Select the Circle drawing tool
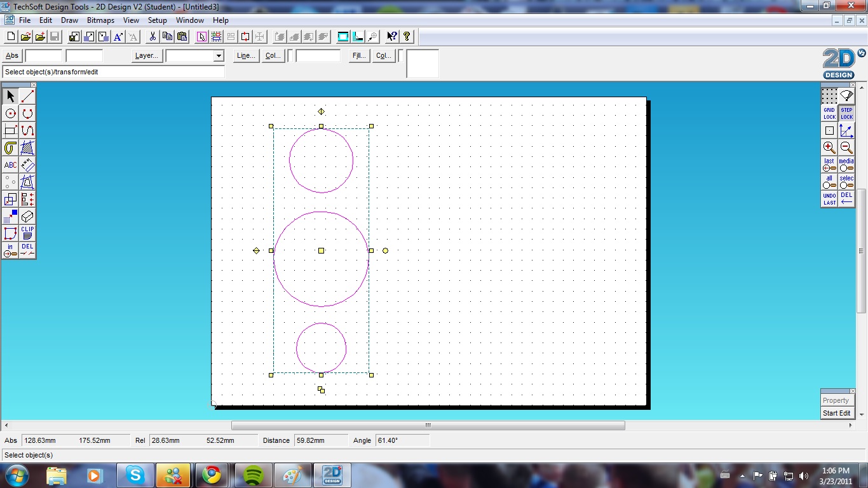868x488 pixels. 10,114
